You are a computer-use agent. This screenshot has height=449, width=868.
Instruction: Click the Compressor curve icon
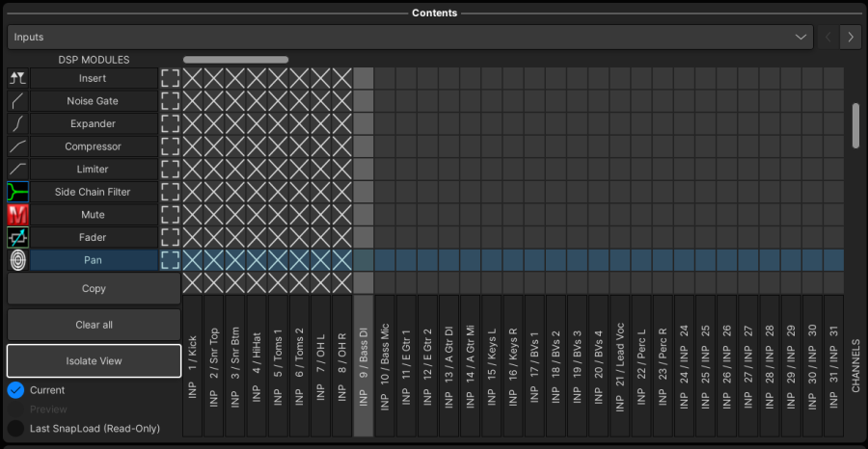click(x=17, y=146)
